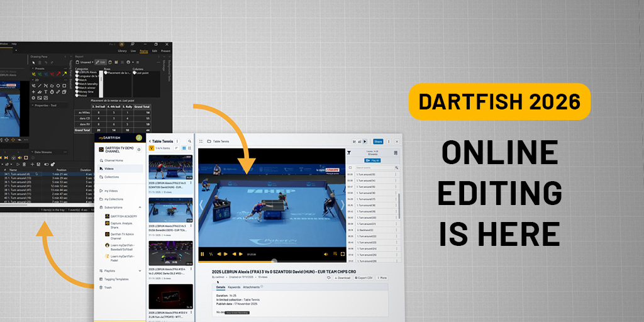Viewport: 644px width, 322px height.
Task: Collapse the 2D tools section in Drawing Pane
Action: pyautogui.click(x=33, y=80)
